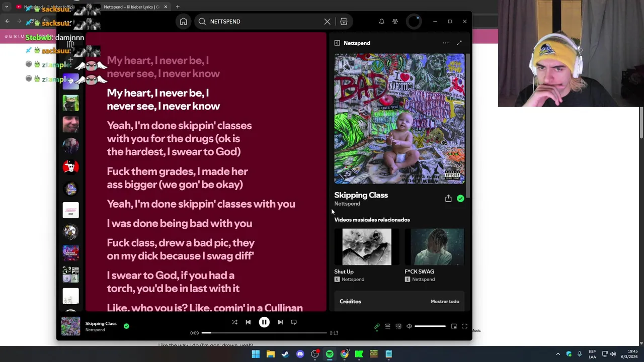
Task: Open the frog playlist cover in the library sidebar
Action: (x=70, y=103)
